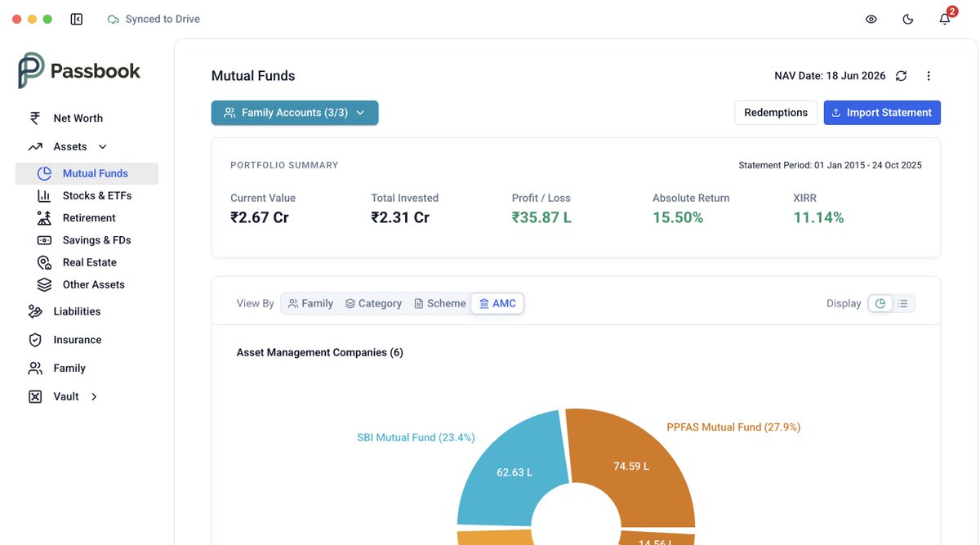
Task: View by AMC tab
Action: [x=497, y=303]
